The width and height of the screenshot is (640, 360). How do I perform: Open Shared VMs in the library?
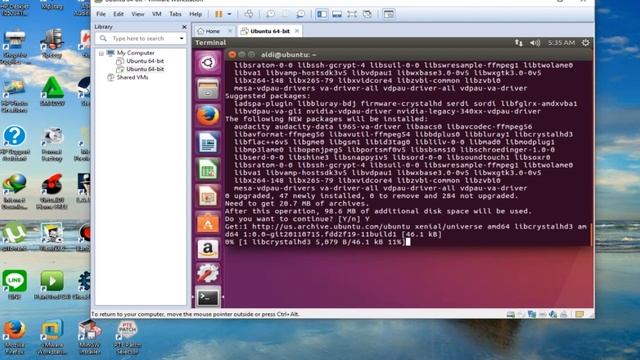[x=132, y=77]
